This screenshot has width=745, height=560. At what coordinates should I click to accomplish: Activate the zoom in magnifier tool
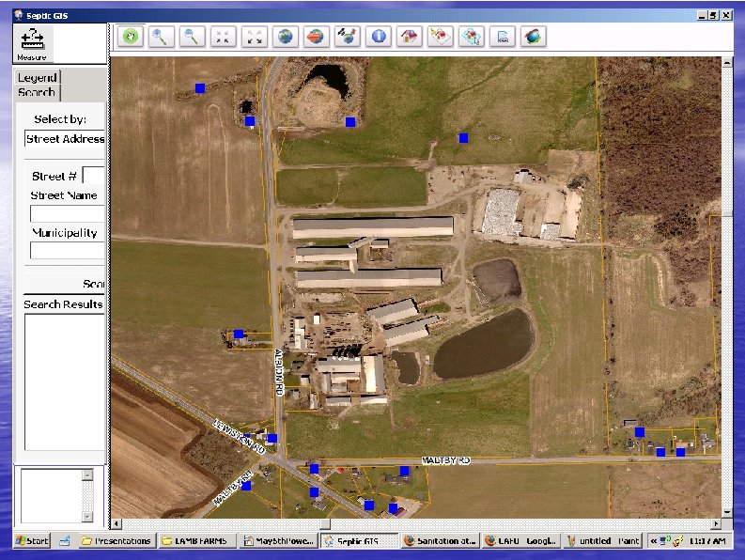(x=162, y=37)
